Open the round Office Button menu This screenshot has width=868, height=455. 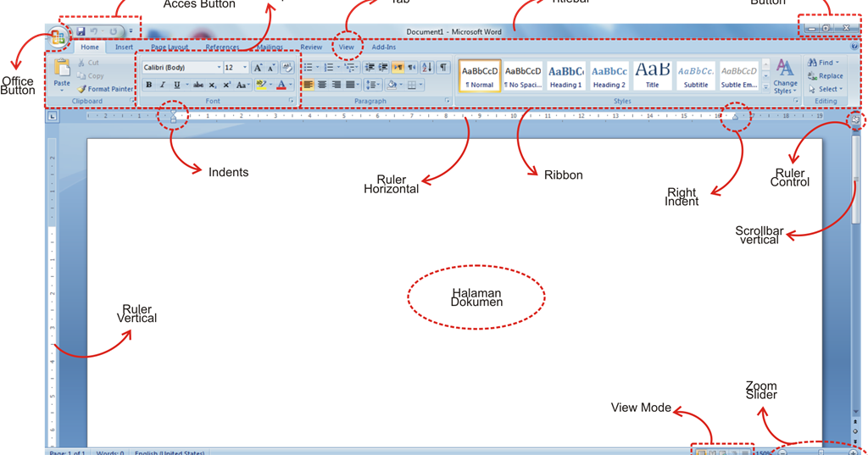[x=58, y=37]
